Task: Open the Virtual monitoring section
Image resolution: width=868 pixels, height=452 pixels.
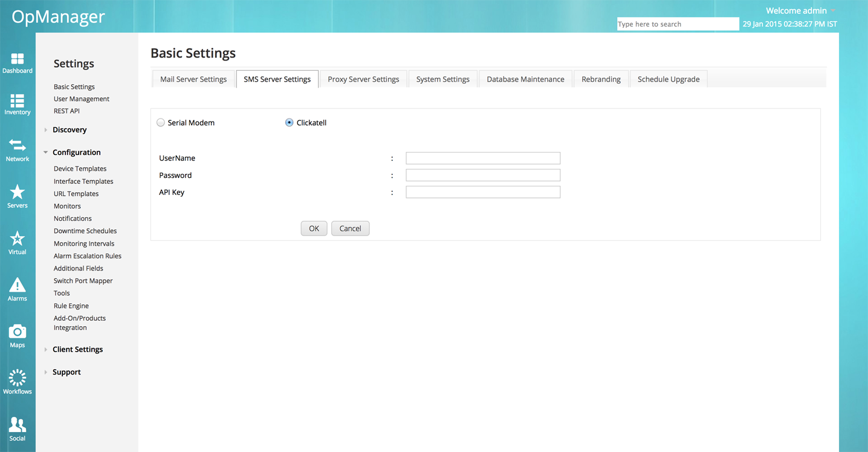Action: tap(18, 242)
